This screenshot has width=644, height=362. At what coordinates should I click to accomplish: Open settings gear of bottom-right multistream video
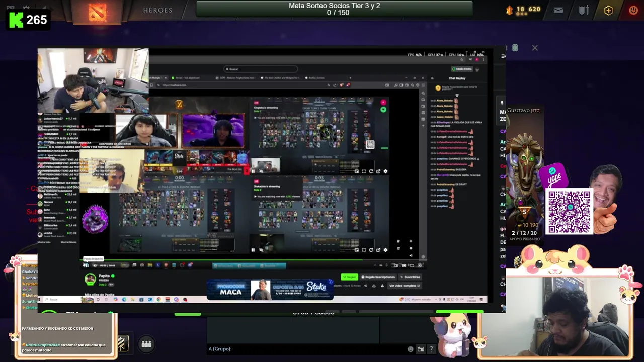point(386,250)
